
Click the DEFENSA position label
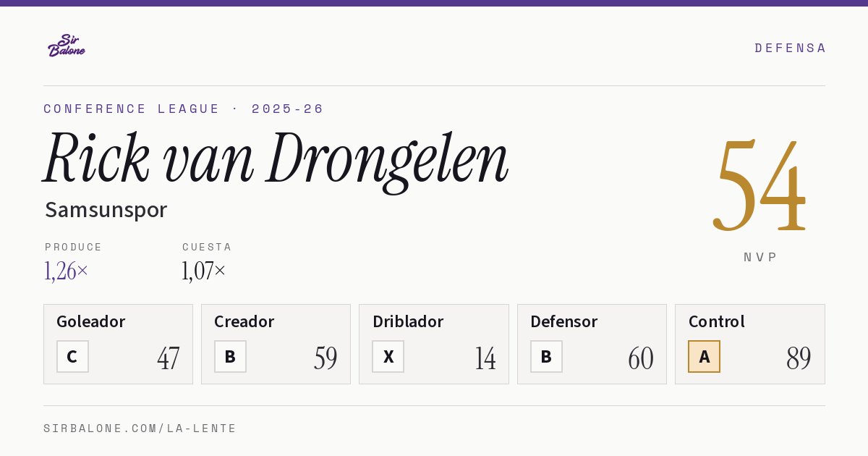pyautogui.click(x=790, y=48)
